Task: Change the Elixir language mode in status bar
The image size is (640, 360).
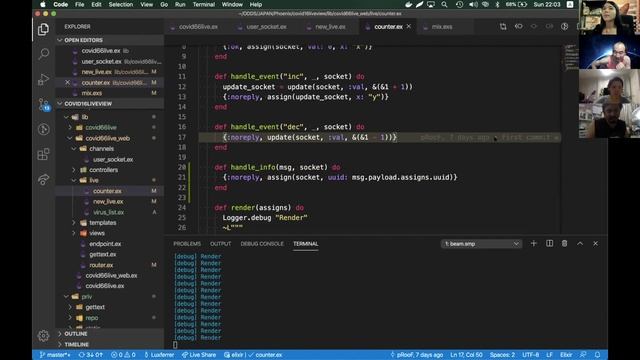Action: pyautogui.click(x=566, y=355)
